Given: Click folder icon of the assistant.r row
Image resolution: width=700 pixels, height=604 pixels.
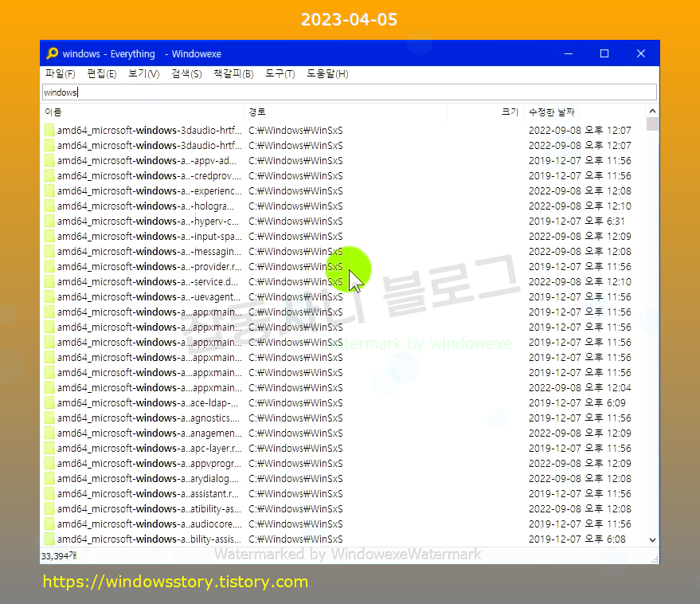Looking at the screenshot, I should 49,494.
